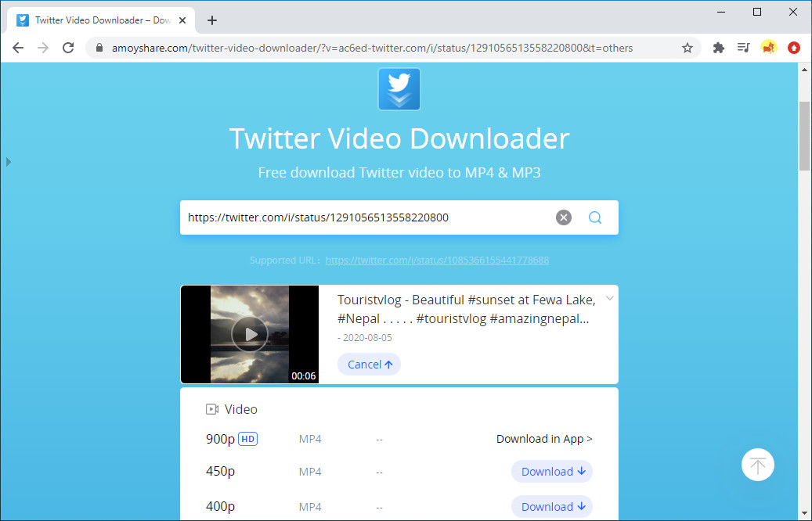Click the browser forward arrow
Image resolution: width=812 pixels, height=521 pixels.
(x=43, y=49)
